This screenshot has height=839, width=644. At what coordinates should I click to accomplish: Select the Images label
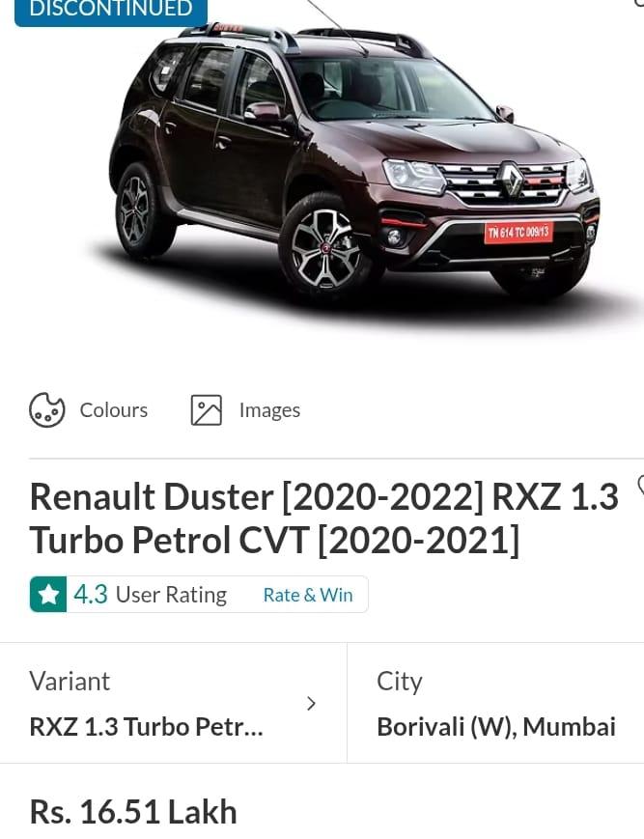tap(269, 411)
